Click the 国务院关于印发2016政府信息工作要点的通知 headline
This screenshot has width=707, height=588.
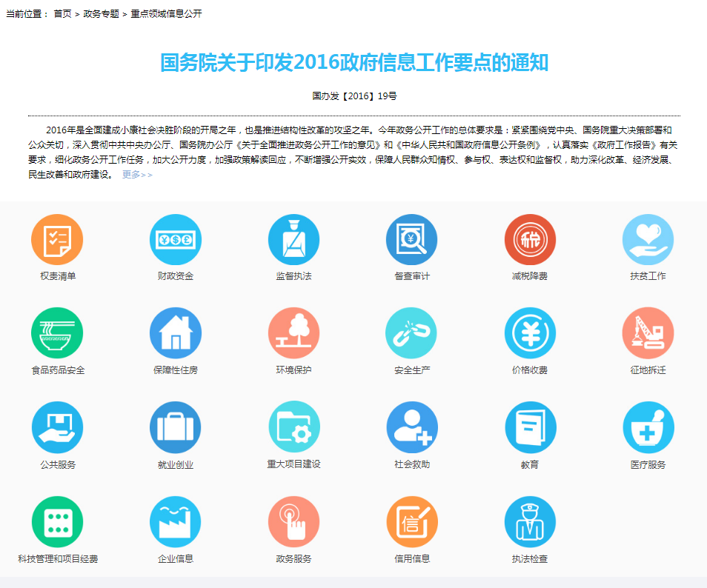(x=354, y=63)
